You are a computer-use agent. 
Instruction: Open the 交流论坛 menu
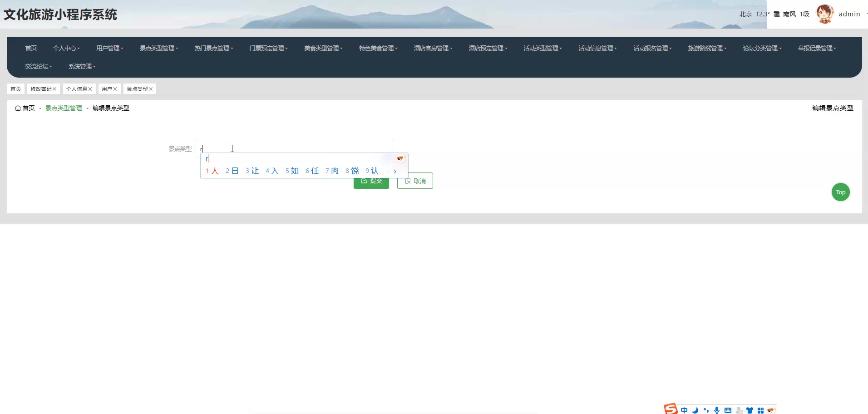tap(39, 66)
